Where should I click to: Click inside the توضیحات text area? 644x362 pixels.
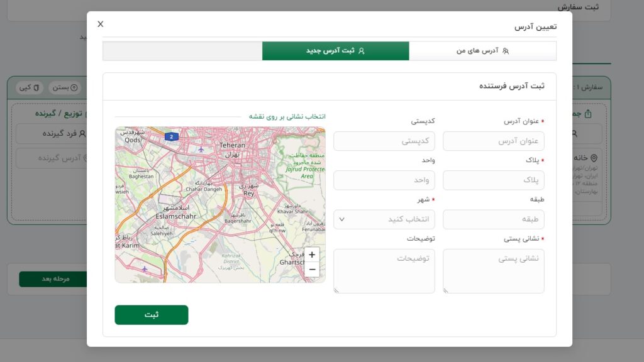tap(384, 270)
